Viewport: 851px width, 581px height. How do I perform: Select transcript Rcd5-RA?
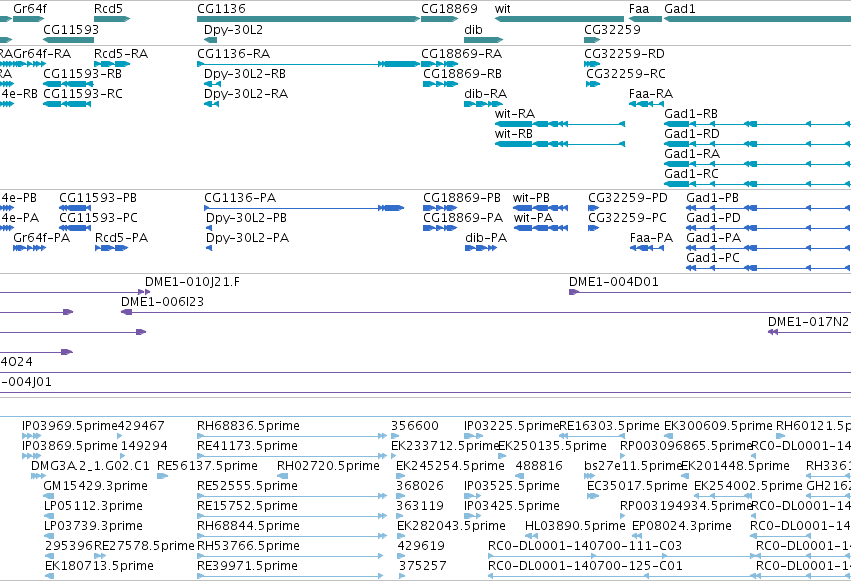coord(121,54)
